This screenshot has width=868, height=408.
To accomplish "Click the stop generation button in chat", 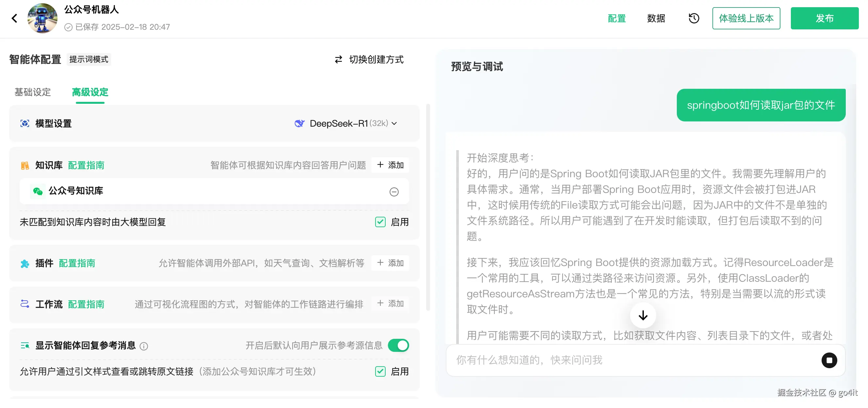I will 830,360.
